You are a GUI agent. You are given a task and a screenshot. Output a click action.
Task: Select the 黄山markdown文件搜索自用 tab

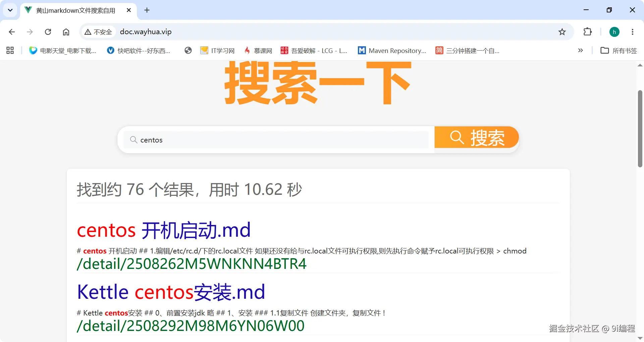pos(75,10)
